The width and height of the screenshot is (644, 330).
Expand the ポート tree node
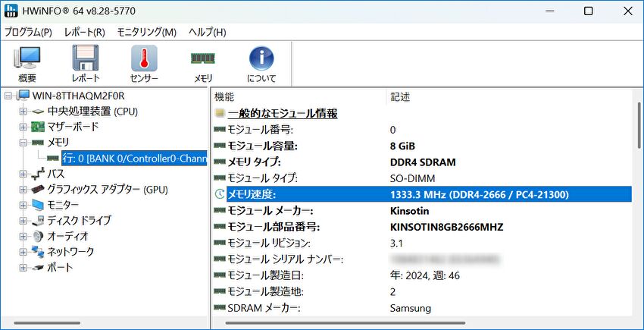click(23, 268)
